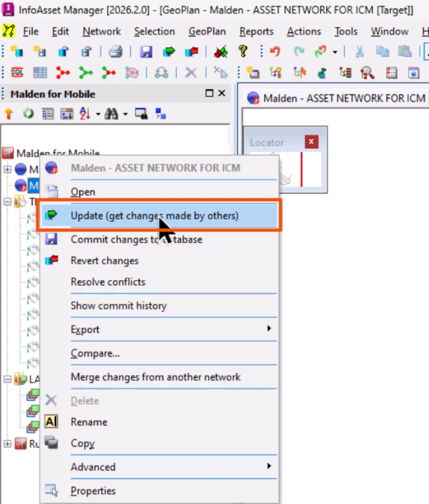Open the SQL query toolbar icon

(x=17, y=73)
